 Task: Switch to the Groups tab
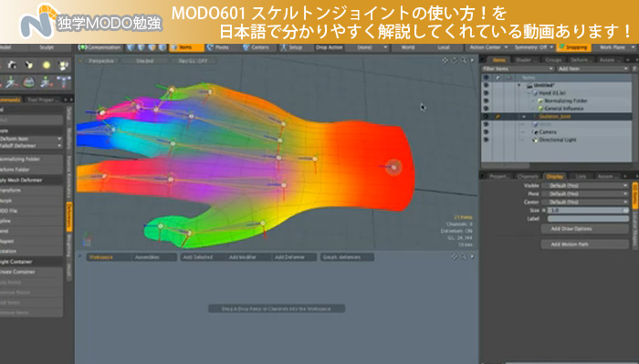point(553,60)
